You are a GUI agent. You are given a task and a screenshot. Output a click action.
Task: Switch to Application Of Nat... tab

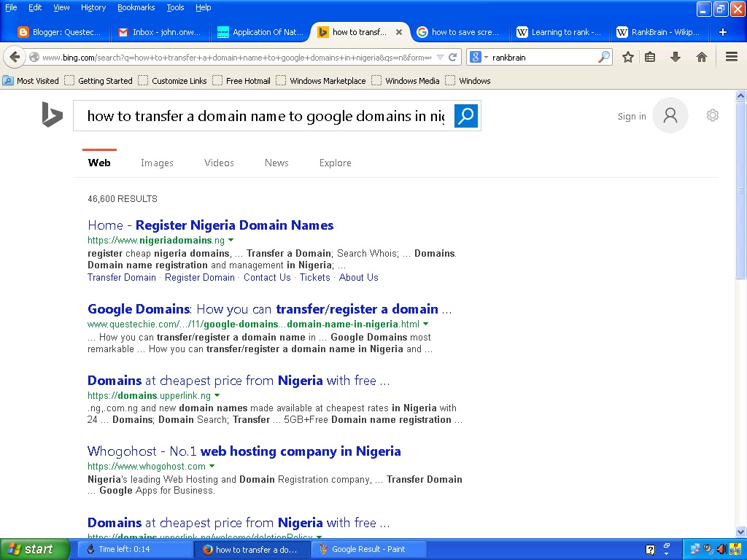(260, 32)
